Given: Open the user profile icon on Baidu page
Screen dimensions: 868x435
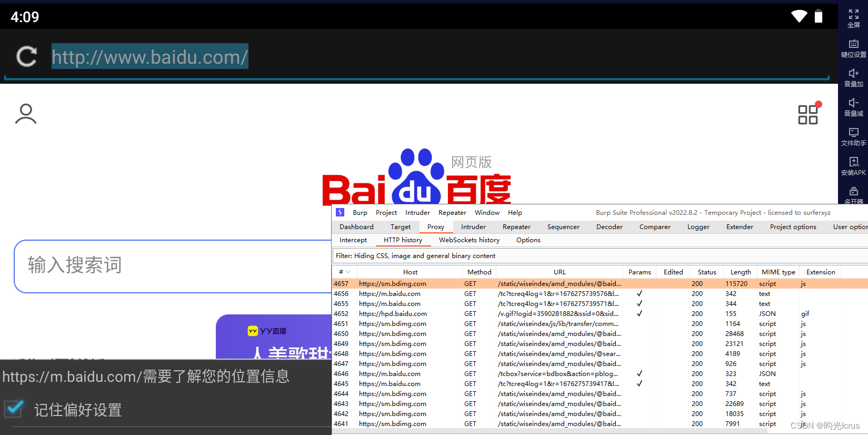Looking at the screenshot, I should [26, 114].
